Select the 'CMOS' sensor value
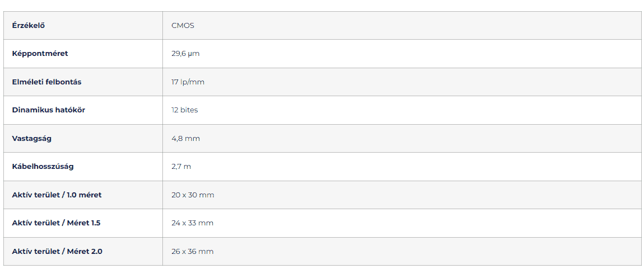 pyautogui.click(x=183, y=26)
